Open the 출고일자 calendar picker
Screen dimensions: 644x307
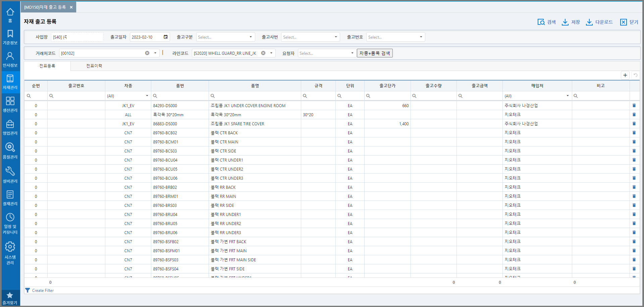click(166, 37)
